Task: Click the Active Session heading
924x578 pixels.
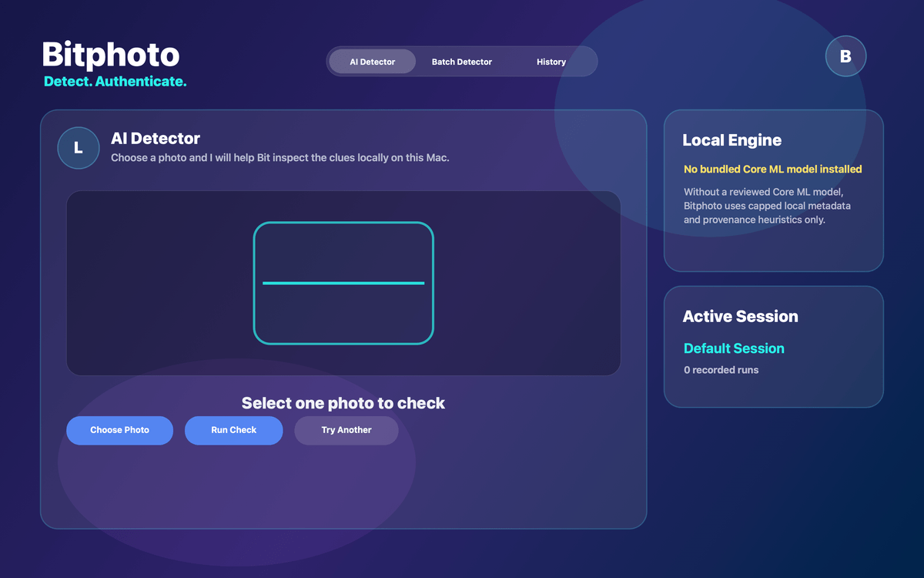Action: pos(740,316)
